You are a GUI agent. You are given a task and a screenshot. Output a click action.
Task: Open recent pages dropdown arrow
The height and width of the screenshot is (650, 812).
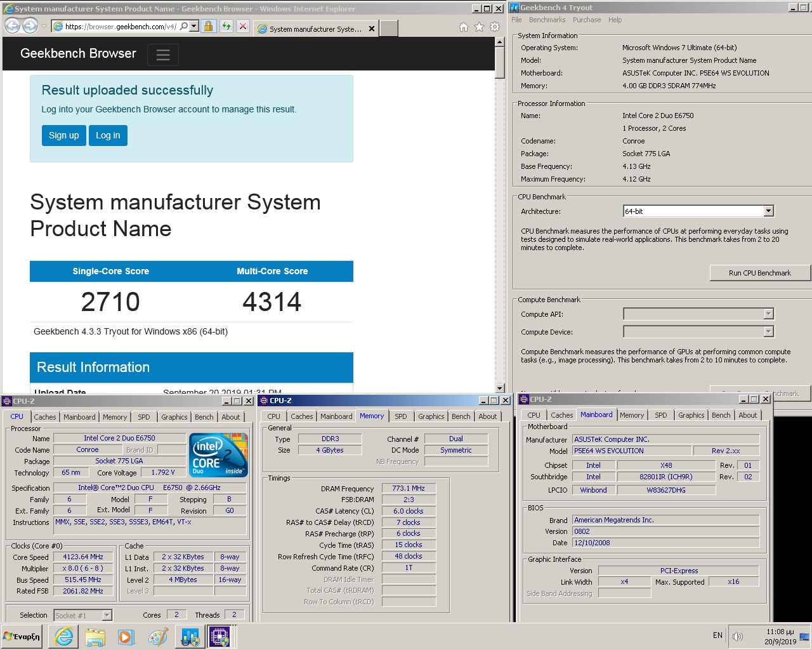point(44,27)
